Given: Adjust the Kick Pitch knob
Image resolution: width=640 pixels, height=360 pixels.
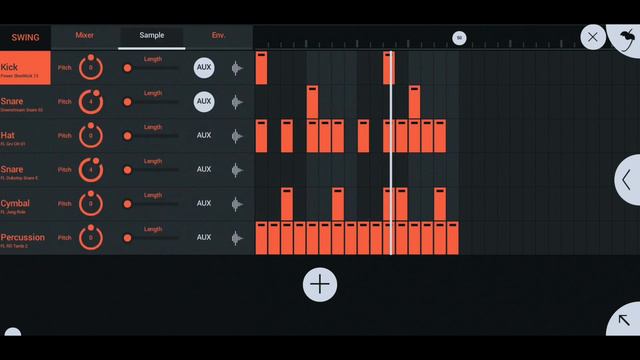Looking at the screenshot, I should (91, 67).
